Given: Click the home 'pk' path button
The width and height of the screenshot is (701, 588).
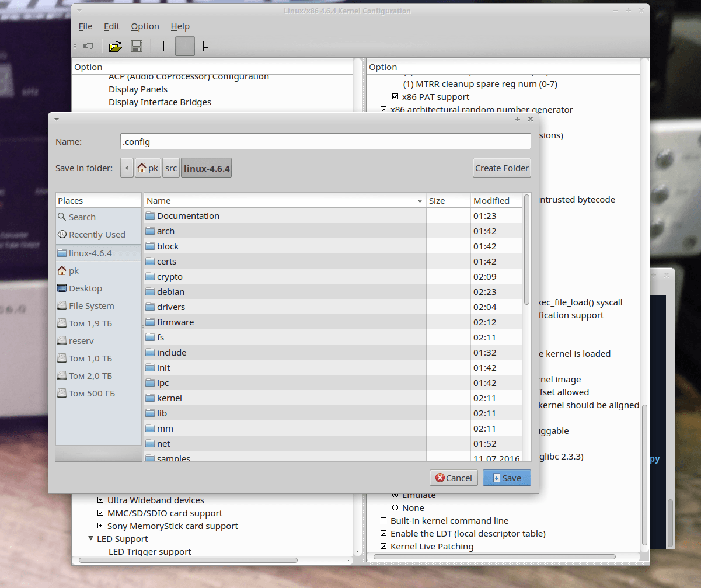Looking at the screenshot, I should (148, 168).
